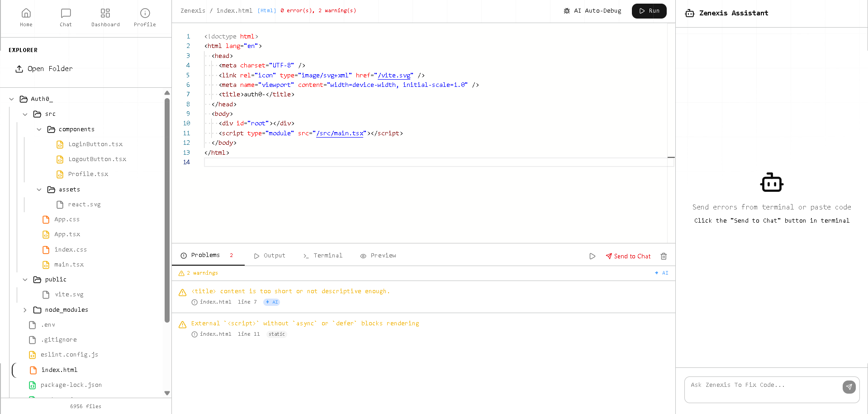Viewport: 868px width, 414px height.
Task: Click the /src/main.tsx link in code
Action: (x=340, y=133)
